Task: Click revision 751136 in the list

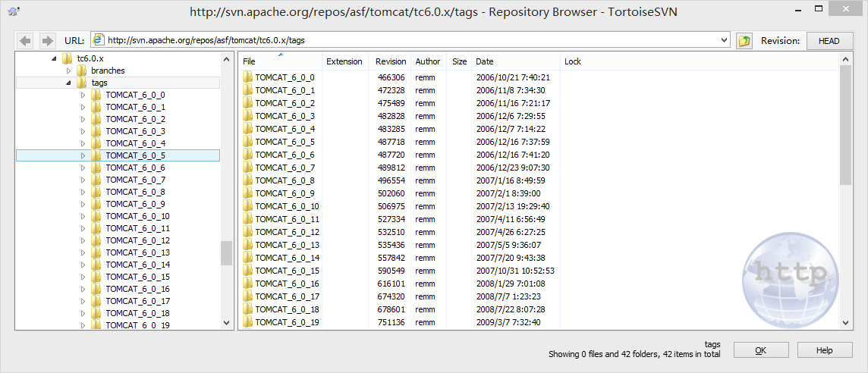Action: click(392, 322)
